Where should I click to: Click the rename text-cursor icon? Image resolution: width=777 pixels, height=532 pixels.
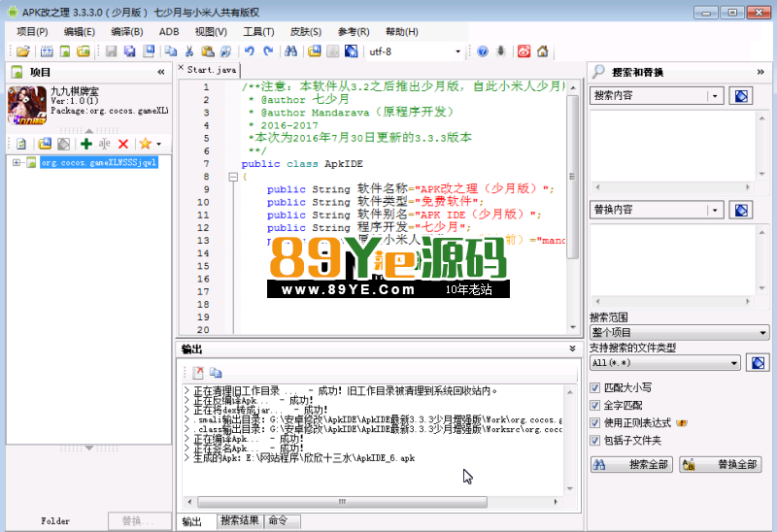(104, 144)
